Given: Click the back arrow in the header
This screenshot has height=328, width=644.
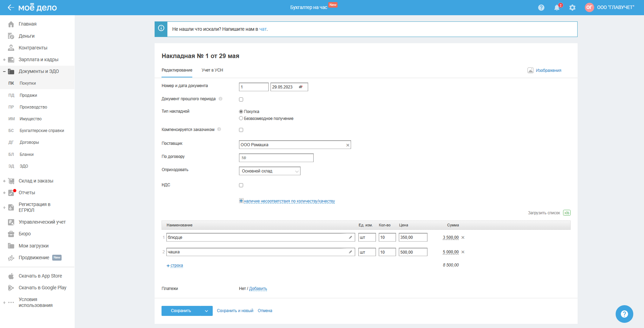Looking at the screenshot, I should click(11, 8).
